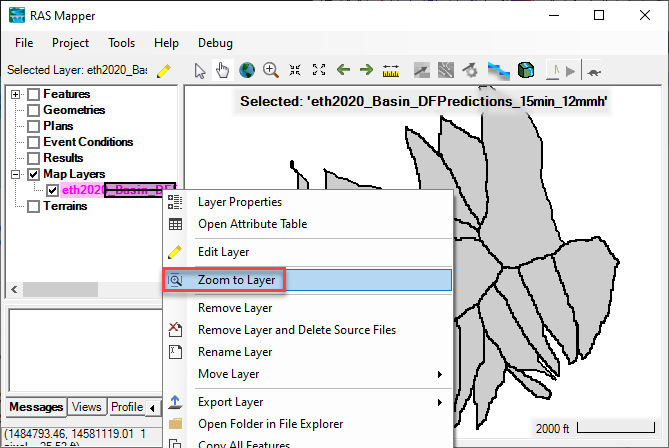Select Rename Layer in context menu
Viewport: 669px width, 448px height.
tap(235, 352)
